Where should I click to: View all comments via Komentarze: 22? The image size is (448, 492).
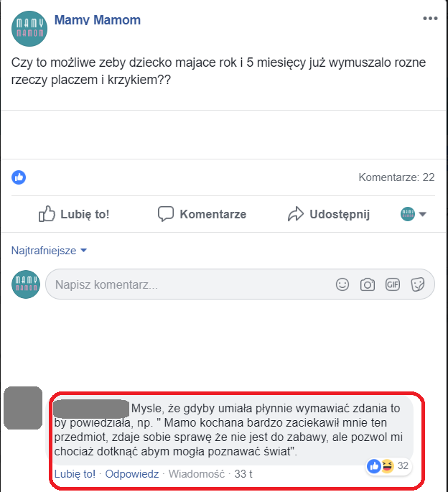(396, 177)
